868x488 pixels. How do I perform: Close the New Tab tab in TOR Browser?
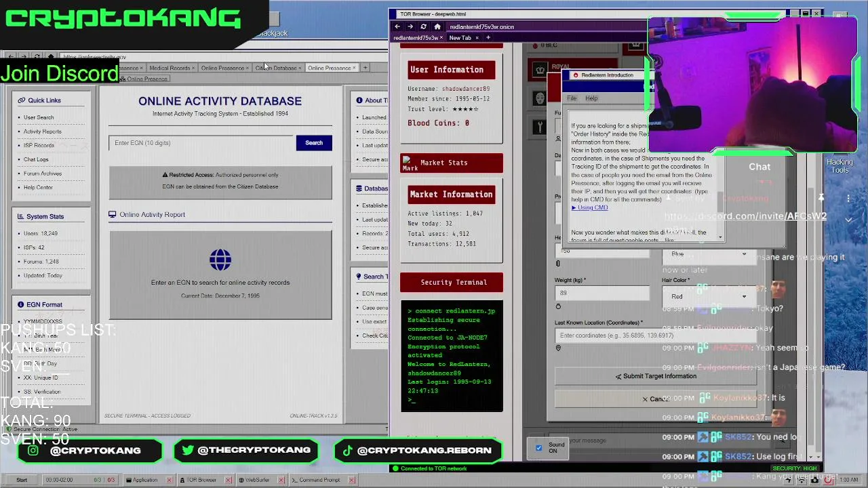click(477, 38)
